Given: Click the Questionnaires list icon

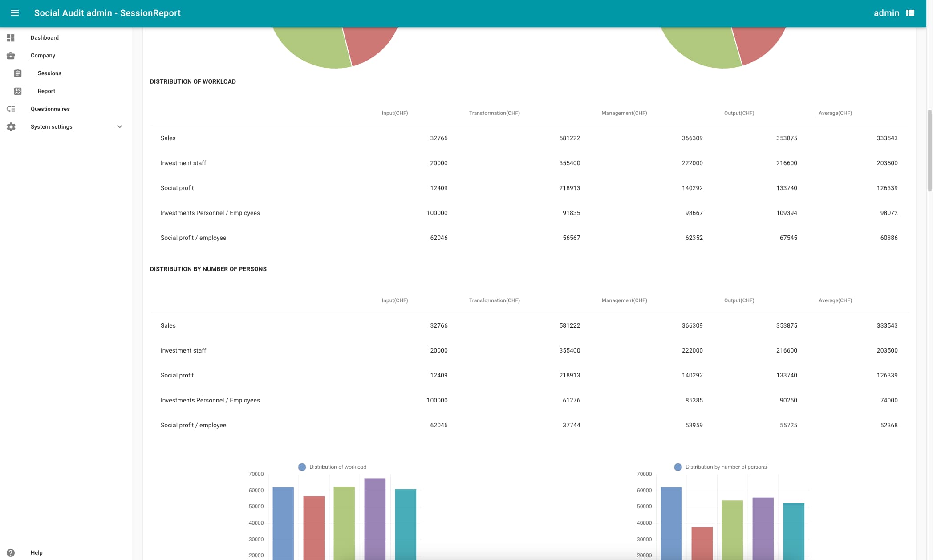Looking at the screenshot, I should coord(11,109).
